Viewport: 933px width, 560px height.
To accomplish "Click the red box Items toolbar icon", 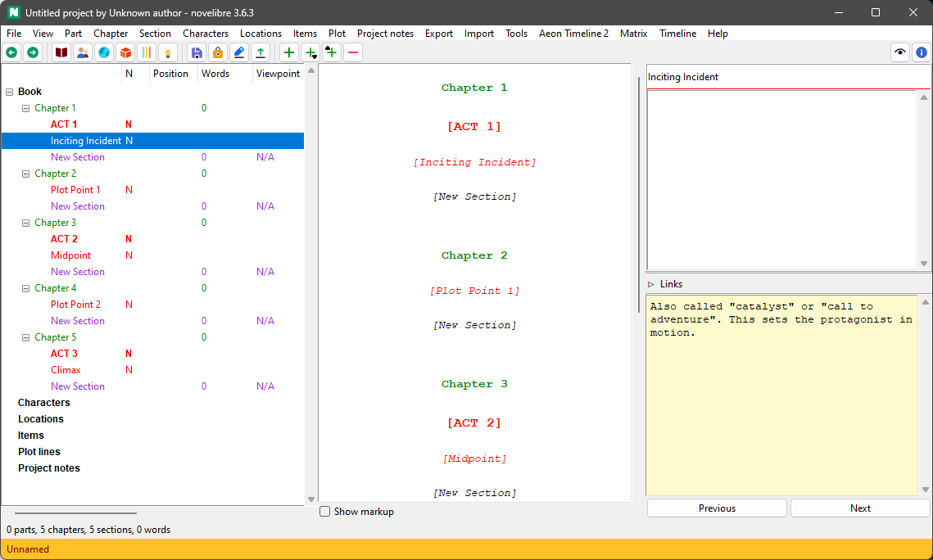I will 125,52.
